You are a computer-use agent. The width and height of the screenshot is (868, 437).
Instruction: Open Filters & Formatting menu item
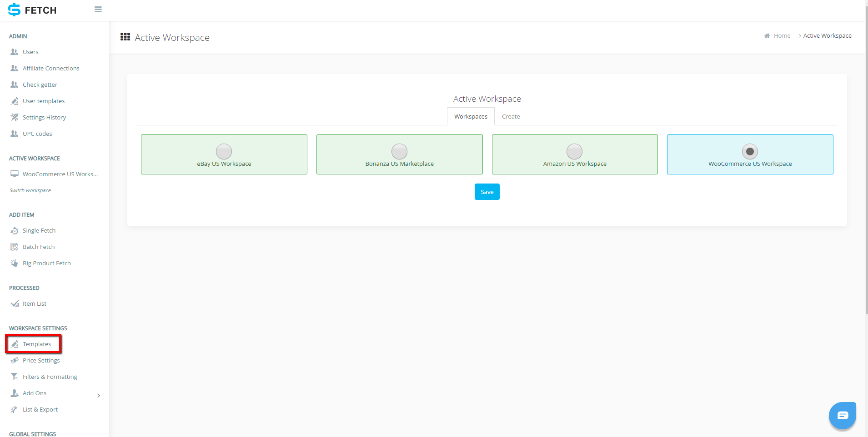tap(50, 377)
